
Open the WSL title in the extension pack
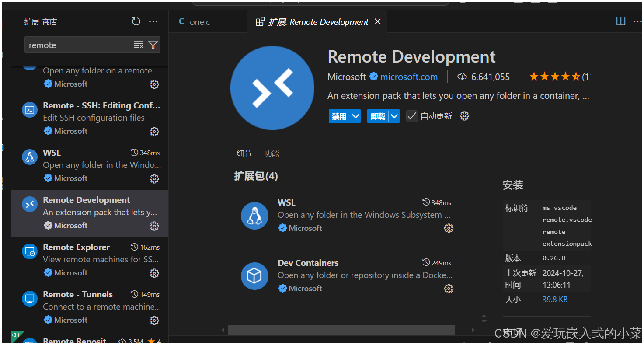[286, 202]
